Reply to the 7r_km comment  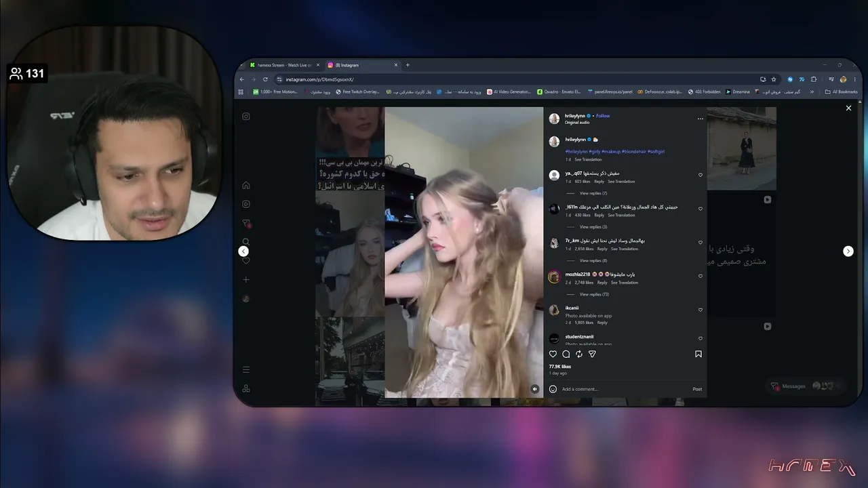point(602,249)
